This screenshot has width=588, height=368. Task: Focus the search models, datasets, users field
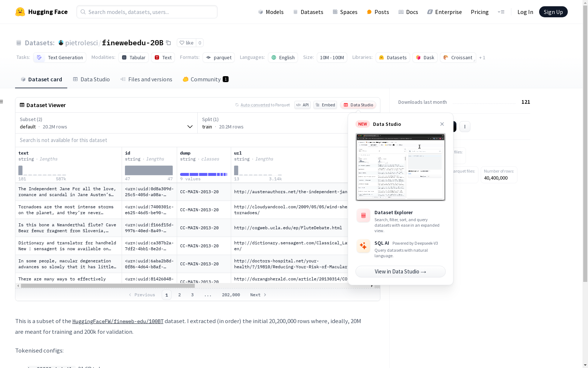pyautogui.click(x=147, y=12)
